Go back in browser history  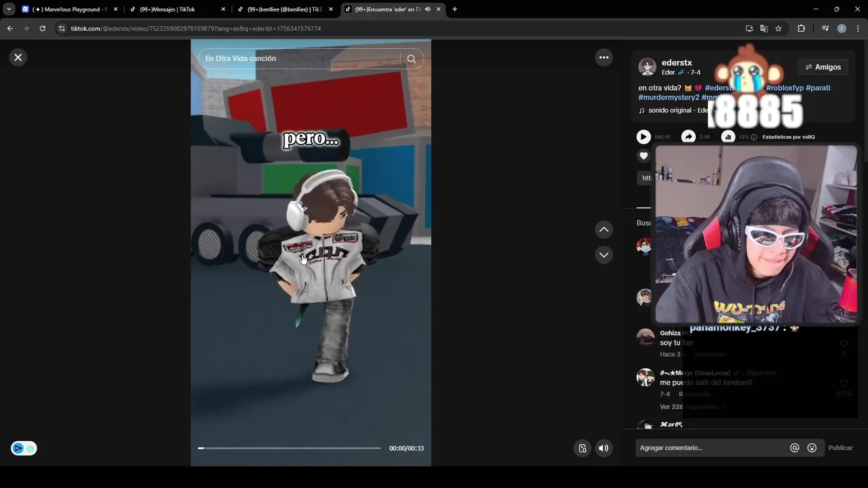[9, 28]
